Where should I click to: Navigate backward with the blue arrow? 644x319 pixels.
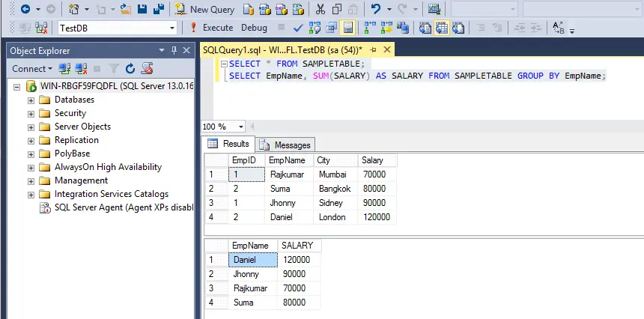tap(25, 9)
